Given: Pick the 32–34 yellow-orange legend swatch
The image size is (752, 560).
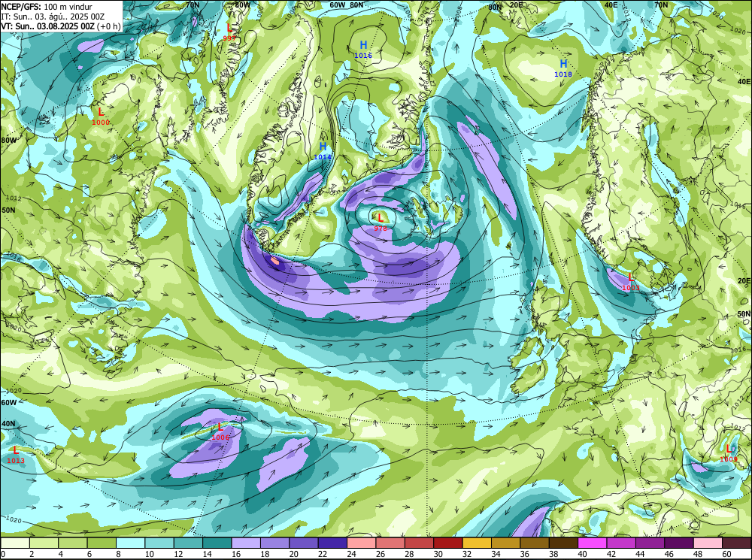Looking at the screenshot, I should [478, 543].
